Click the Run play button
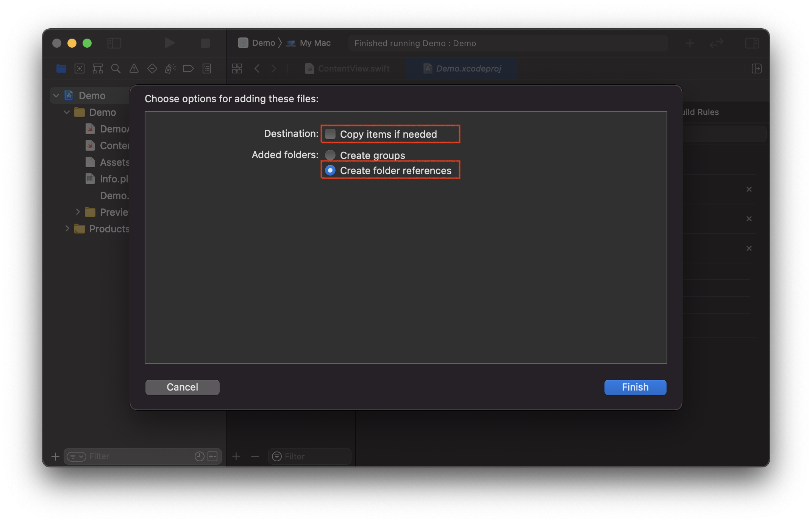This screenshot has width=812, height=523. coord(170,43)
